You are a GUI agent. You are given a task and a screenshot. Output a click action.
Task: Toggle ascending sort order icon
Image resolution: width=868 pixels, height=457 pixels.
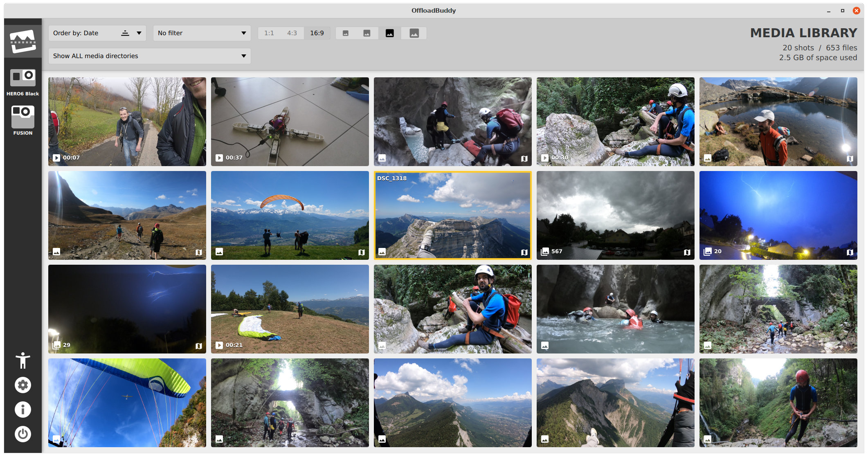tap(125, 33)
